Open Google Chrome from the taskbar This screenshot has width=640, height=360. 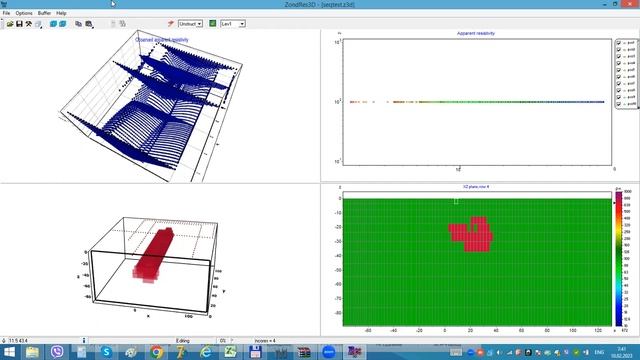(x=156, y=352)
